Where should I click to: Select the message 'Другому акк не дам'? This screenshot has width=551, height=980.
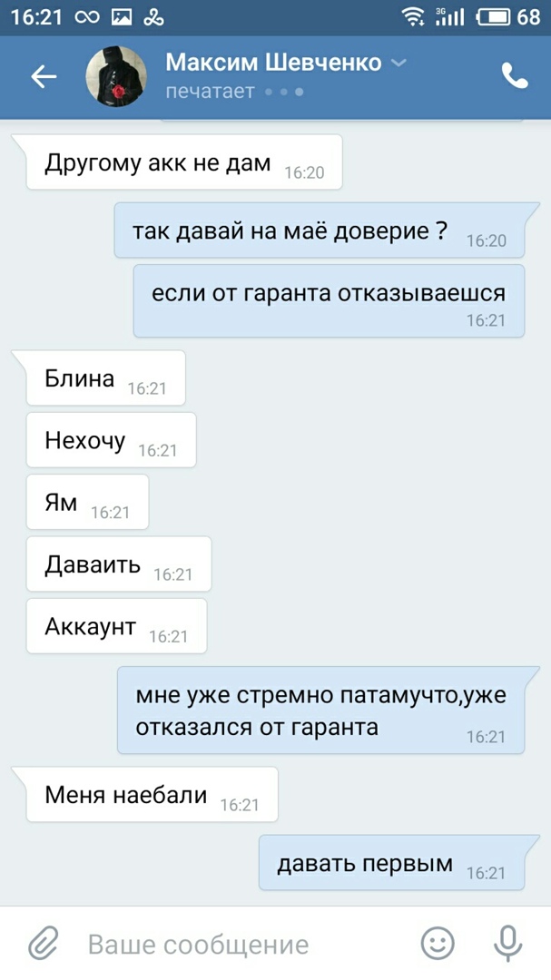point(184,162)
